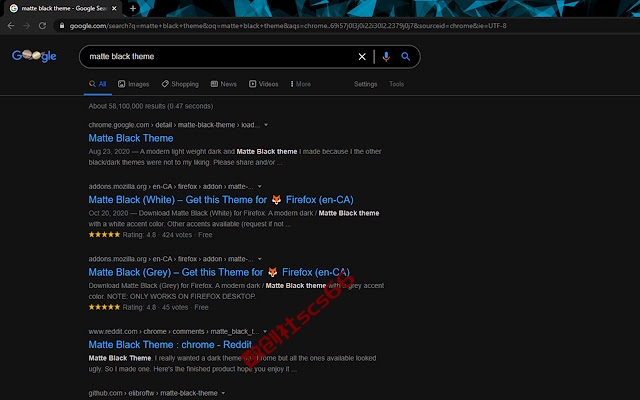Expand arrow beside Matte Black (Grey) breadcrumb
Screen dimensions: 640x400
point(260,259)
